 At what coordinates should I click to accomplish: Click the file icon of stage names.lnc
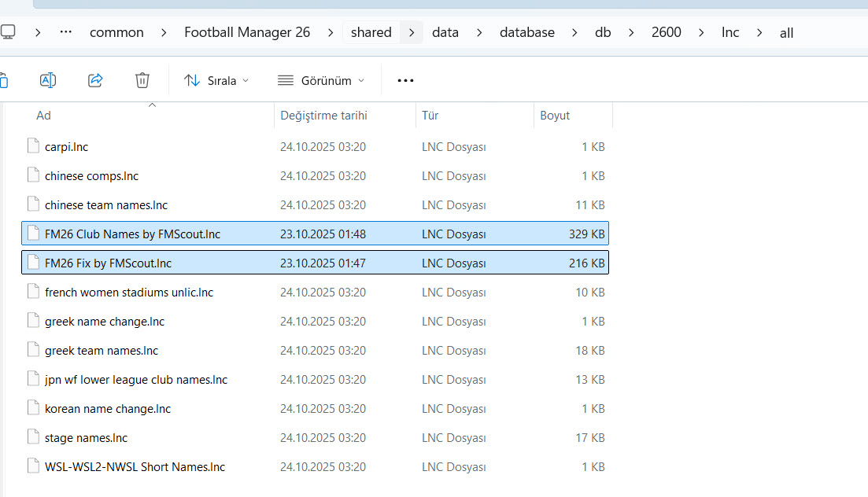[33, 437]
